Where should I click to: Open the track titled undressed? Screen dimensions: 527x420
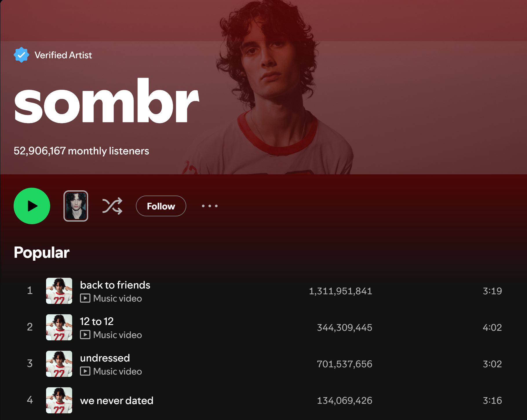coord(105,358)
